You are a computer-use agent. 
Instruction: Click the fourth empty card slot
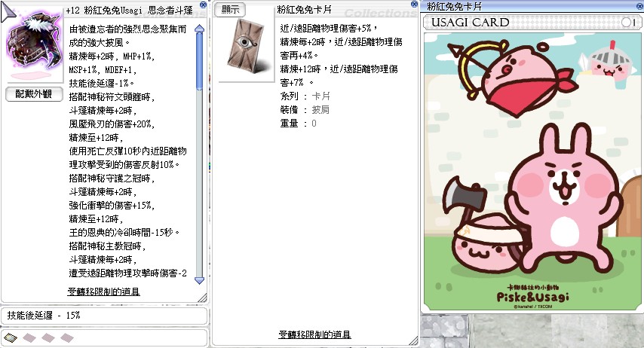[x=67, y=337]
